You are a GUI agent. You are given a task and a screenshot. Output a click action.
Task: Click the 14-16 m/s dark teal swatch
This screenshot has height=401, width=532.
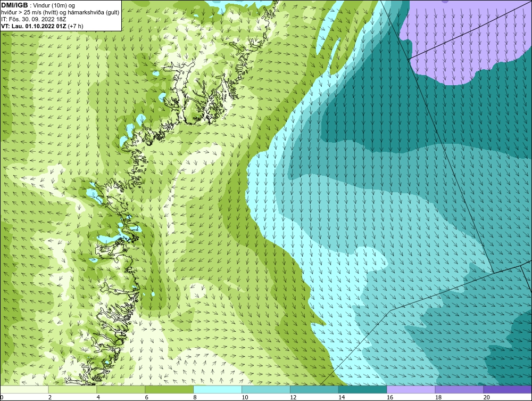point(362,389)
